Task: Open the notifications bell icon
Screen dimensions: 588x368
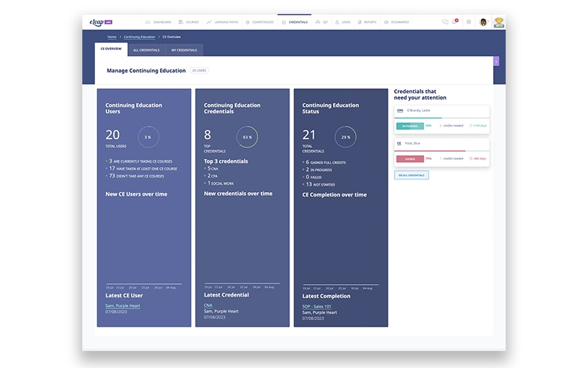Action: 455,22
